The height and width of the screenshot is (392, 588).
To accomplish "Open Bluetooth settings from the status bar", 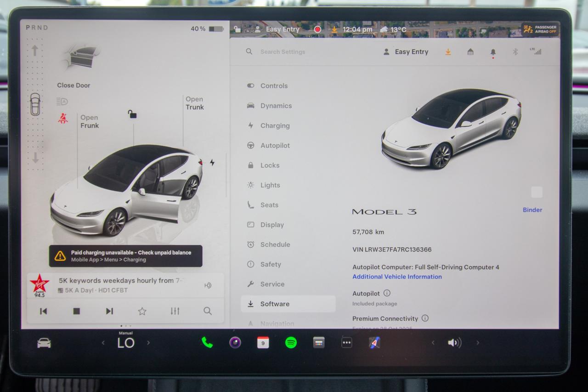I will (514, 52).
